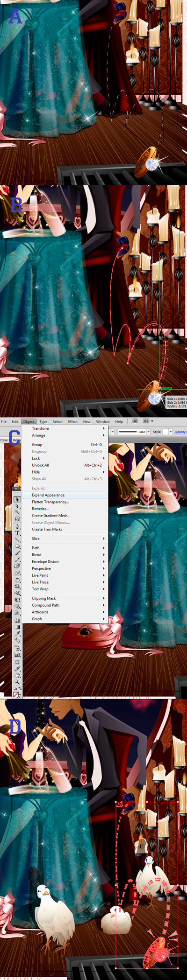Click the Fill/Stroke swatch in toolbox

pyautogui.click(x=17, y=694)
